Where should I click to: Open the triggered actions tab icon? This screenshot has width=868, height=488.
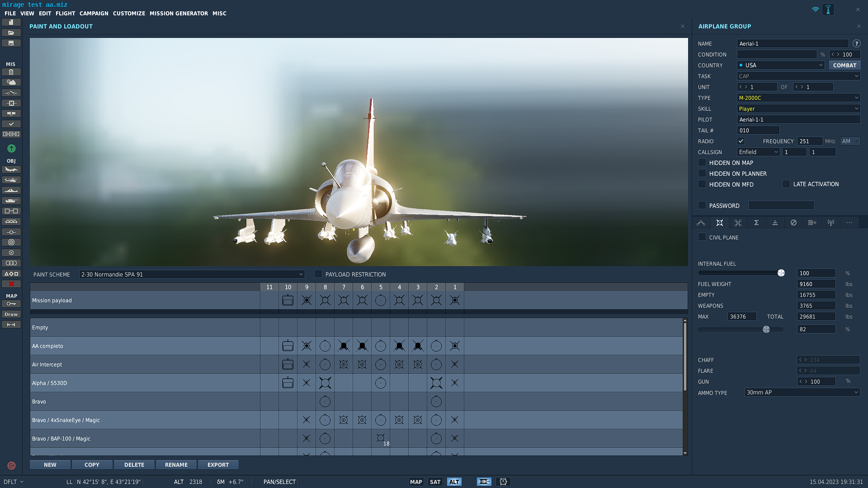click(738, 223)
